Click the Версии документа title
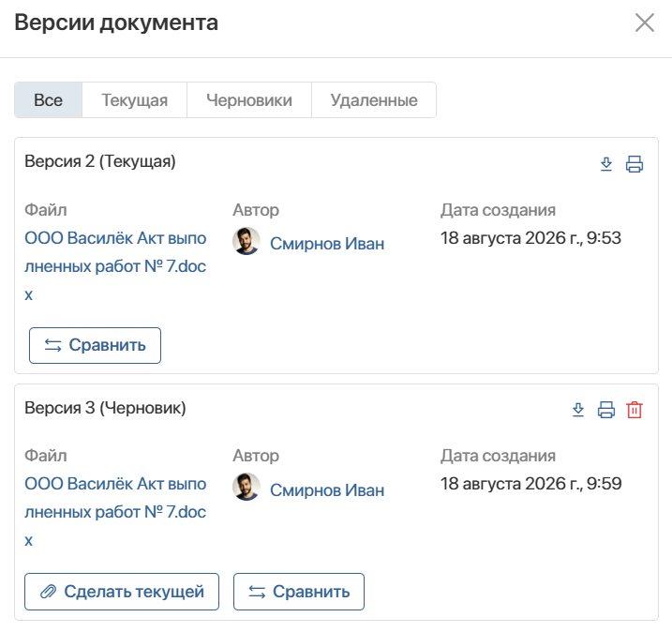Image resolution: width=672 pixels, height=632 pixels. [x=116, y=23]
